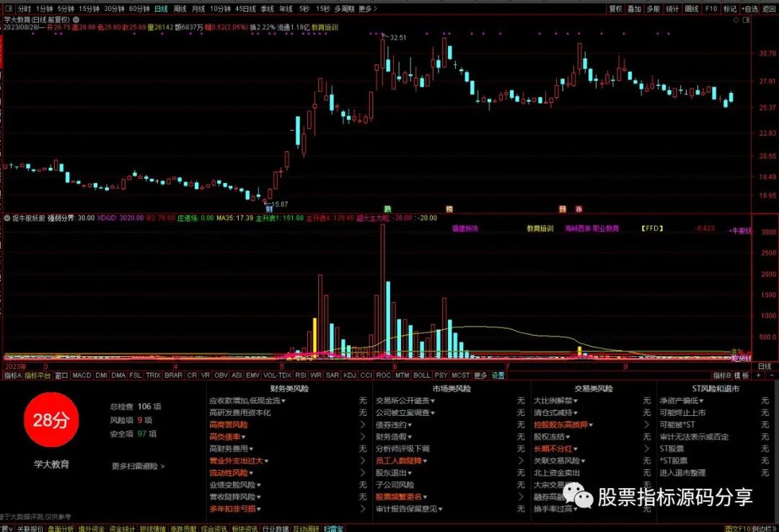779x532 pixels.
Task: Select the 指标B tab
Action: click(x=722, y=376)
